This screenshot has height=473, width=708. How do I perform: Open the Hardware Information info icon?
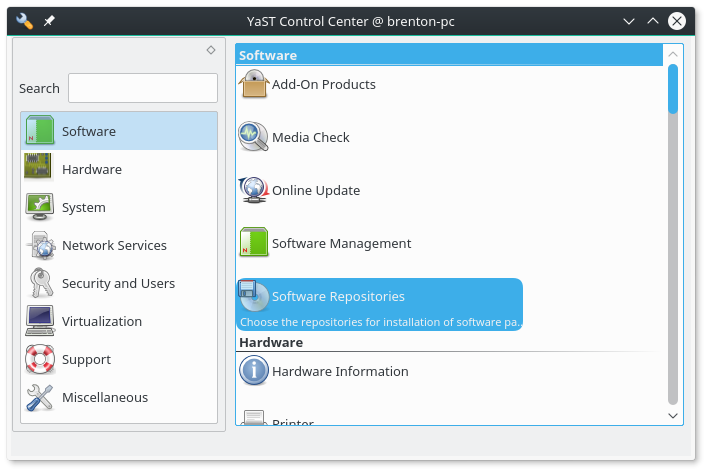[x=254, y=371]
